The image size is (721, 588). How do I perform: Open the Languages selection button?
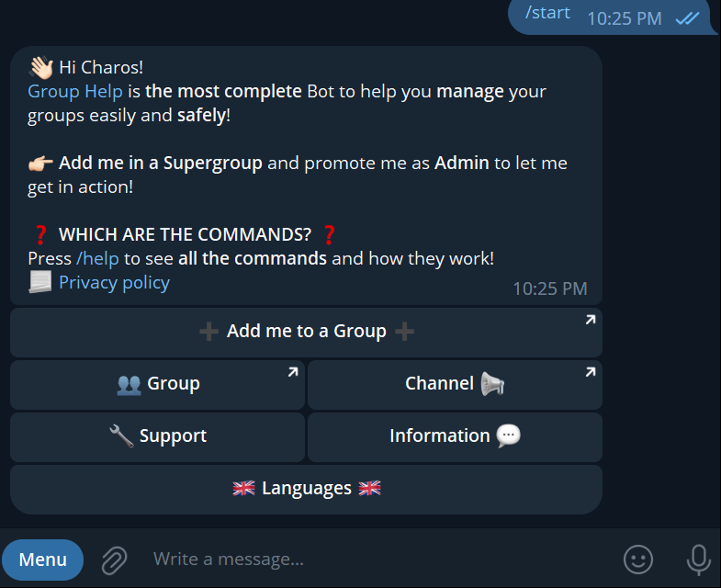(x=306, y=490)
